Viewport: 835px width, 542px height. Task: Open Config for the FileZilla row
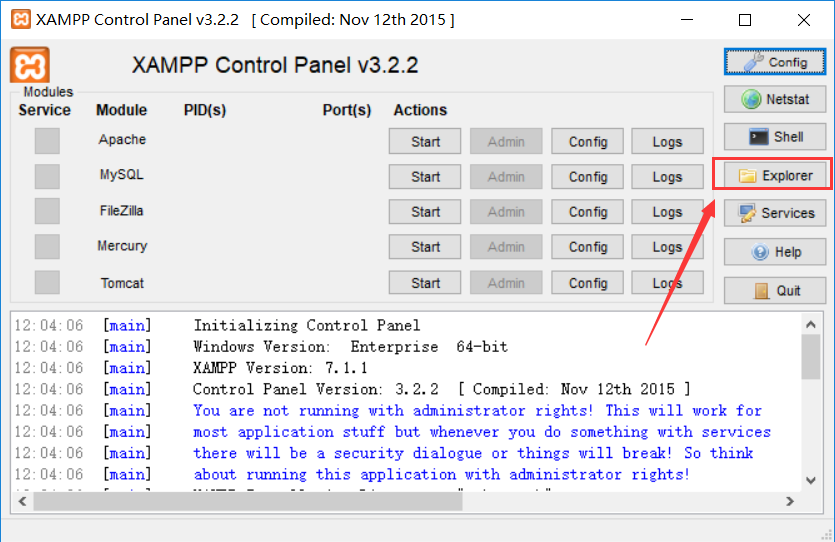click(x=587, y=211)
